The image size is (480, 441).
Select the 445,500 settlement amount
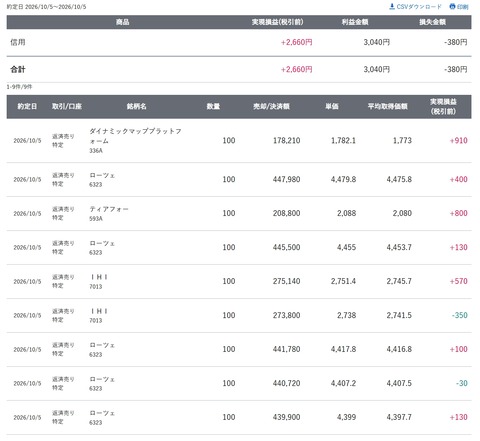[287, 247]
